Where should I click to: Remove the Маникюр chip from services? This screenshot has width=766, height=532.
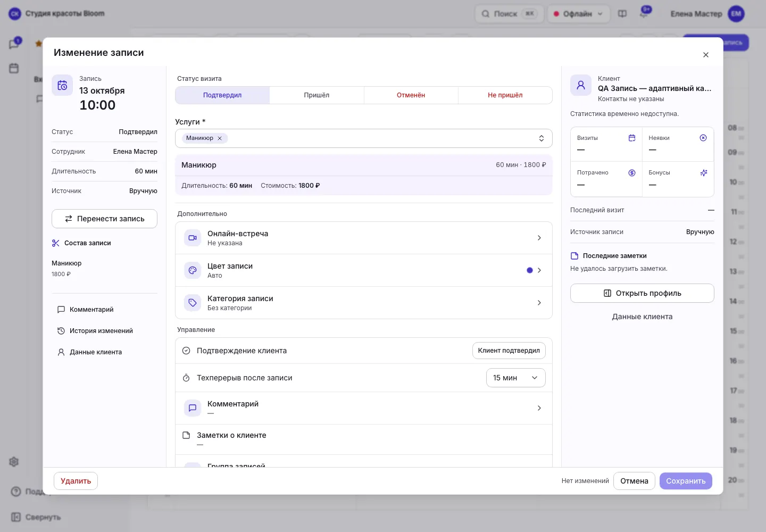(x=220, y=138)
